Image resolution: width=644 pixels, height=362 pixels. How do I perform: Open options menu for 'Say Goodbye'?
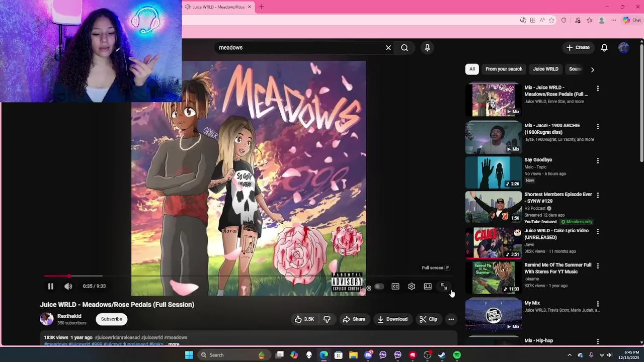coord(598,161)
